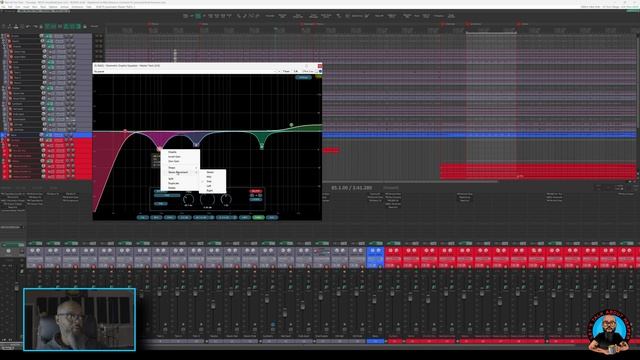
Task: Toggle move envelope points with items
Action: pyautogui.click(x=67, y=26)
